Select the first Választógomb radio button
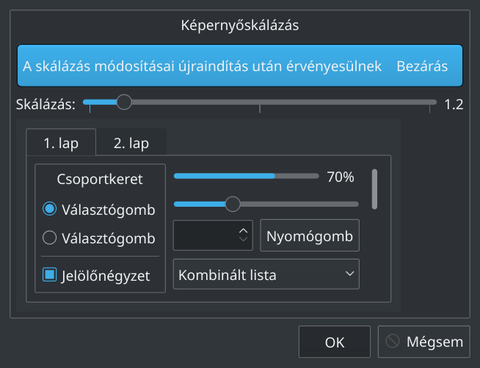 pyautogui.click(x=50, y=209)
